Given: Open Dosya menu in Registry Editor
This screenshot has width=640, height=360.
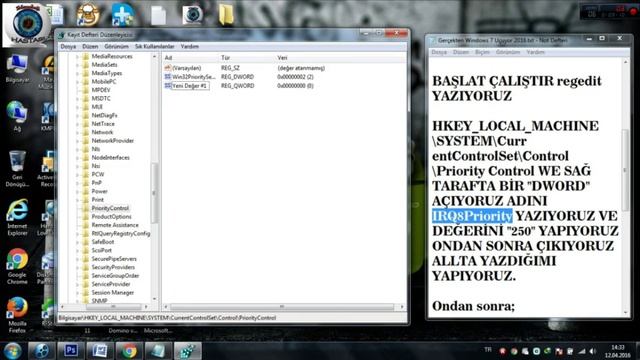Looking at the screenshot, I should click(x=68, y=47).
